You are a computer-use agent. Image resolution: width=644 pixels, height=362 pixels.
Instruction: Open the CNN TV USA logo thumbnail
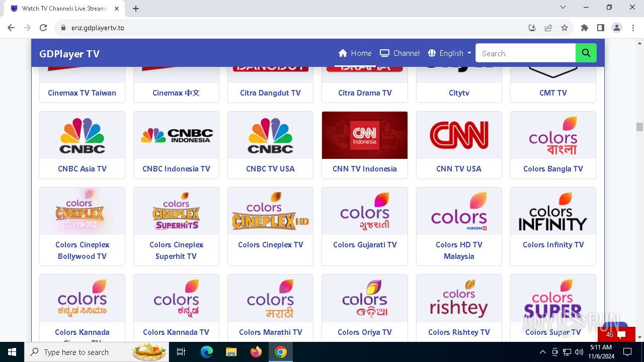(459, 135)
